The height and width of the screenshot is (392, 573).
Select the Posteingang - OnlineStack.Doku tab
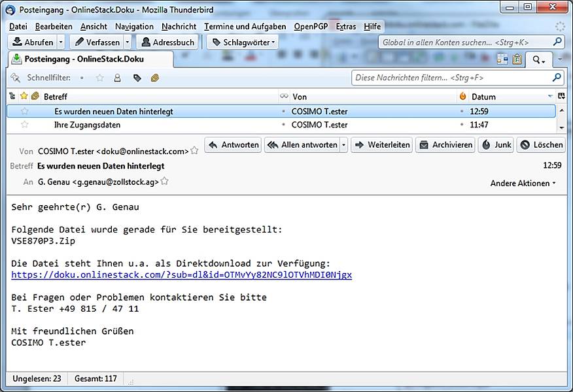point(90,59)
